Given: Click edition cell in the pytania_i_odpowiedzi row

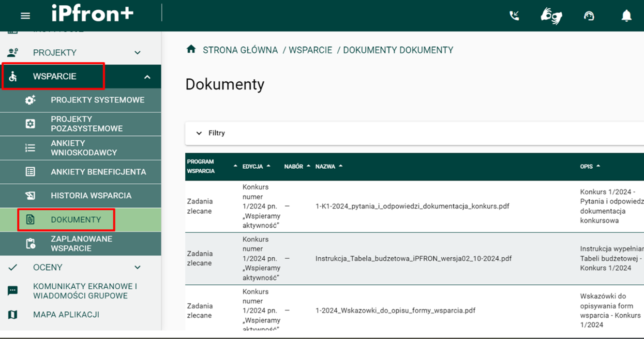Looking at the screenshot, I should (x=261, y=206).
